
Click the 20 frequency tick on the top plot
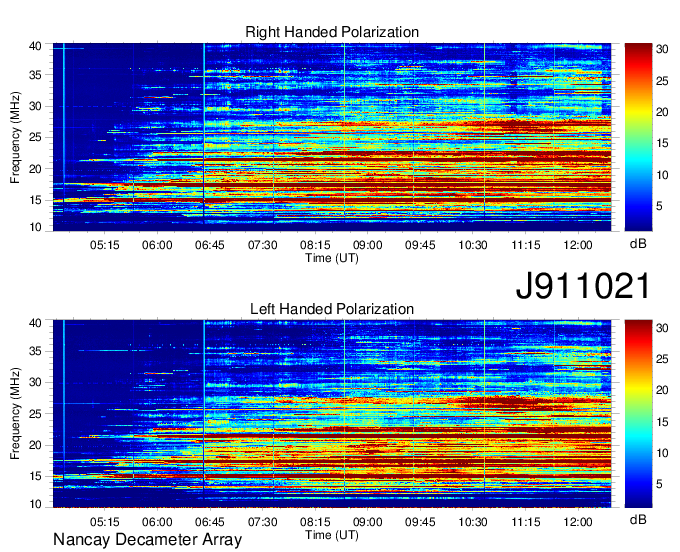[x=35, y=169]
